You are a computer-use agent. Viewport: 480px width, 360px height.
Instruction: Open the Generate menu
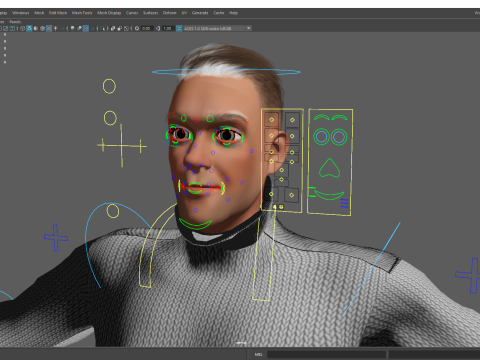point(200,13)
